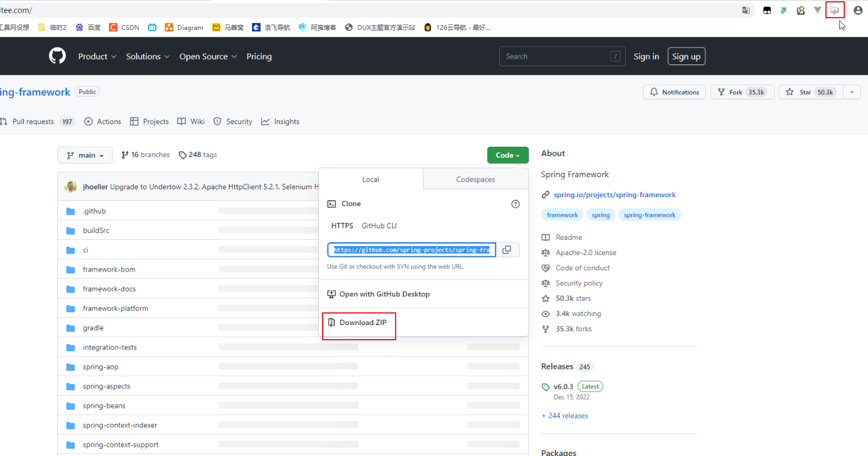868x456 pixels.
Task: Open the Code of conduct link
Action: point(583,268)
